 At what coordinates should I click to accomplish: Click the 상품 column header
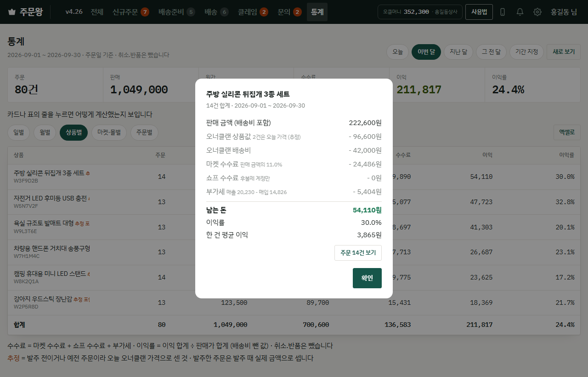(x=19, y=155)
